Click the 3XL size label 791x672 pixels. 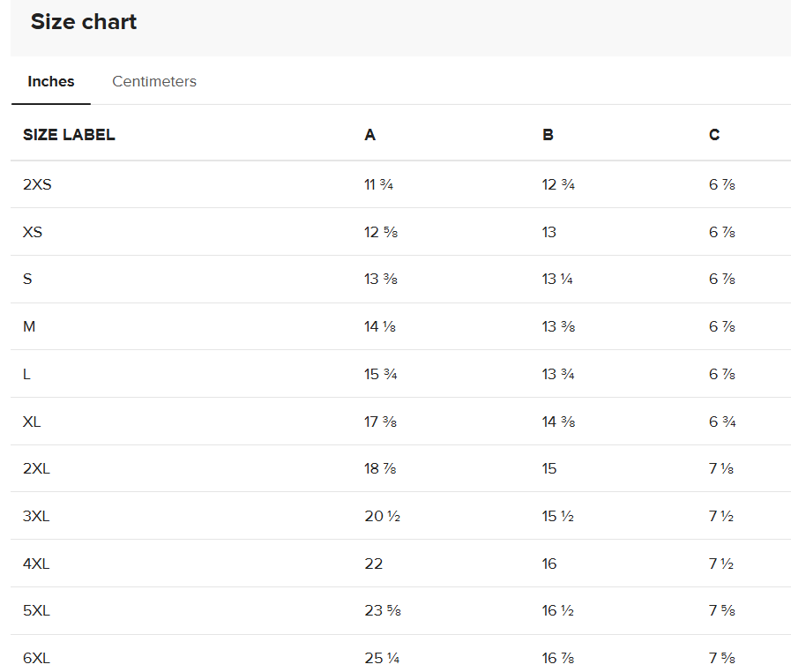tap(36, 517)
